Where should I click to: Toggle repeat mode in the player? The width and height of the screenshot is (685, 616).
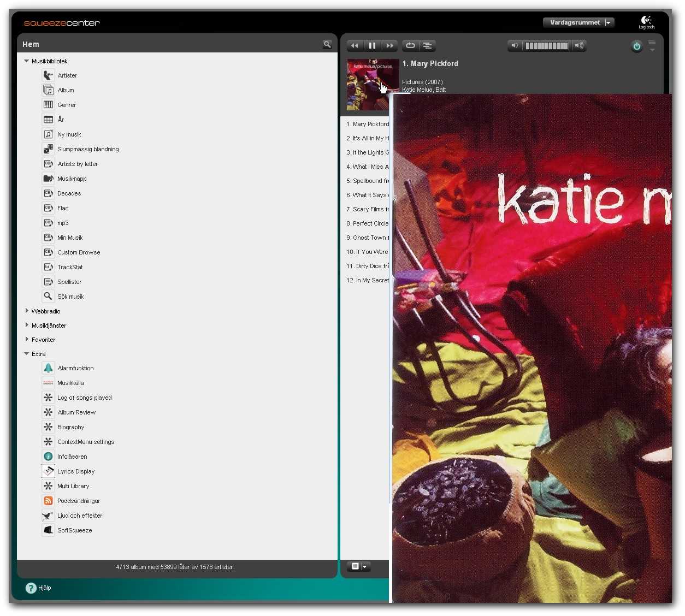click(410, 46)
